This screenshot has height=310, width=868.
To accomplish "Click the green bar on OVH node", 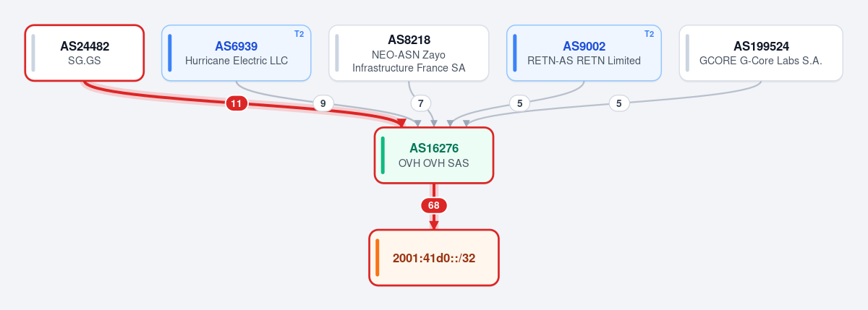I will (383, 155).
